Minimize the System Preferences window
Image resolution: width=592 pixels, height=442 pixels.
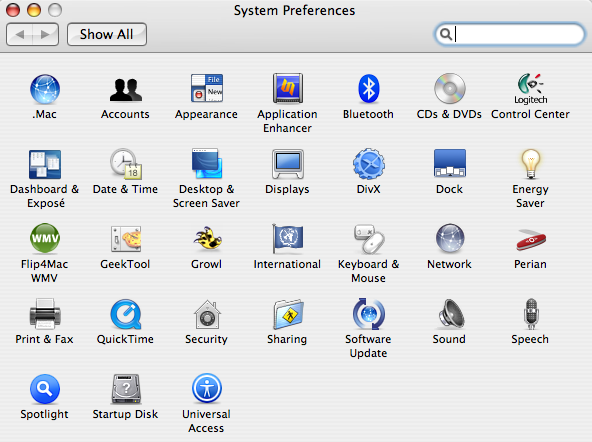click(x=34, y=10)
